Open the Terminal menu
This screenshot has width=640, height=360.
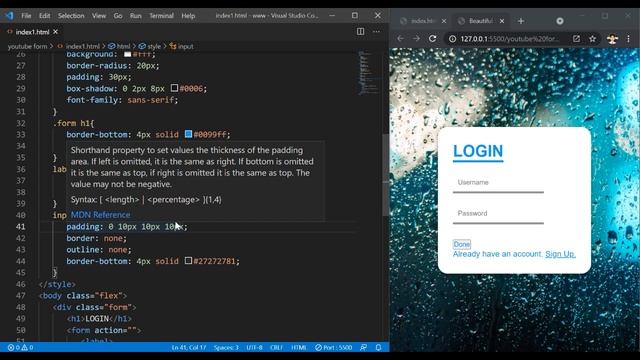tap(161, 16)
